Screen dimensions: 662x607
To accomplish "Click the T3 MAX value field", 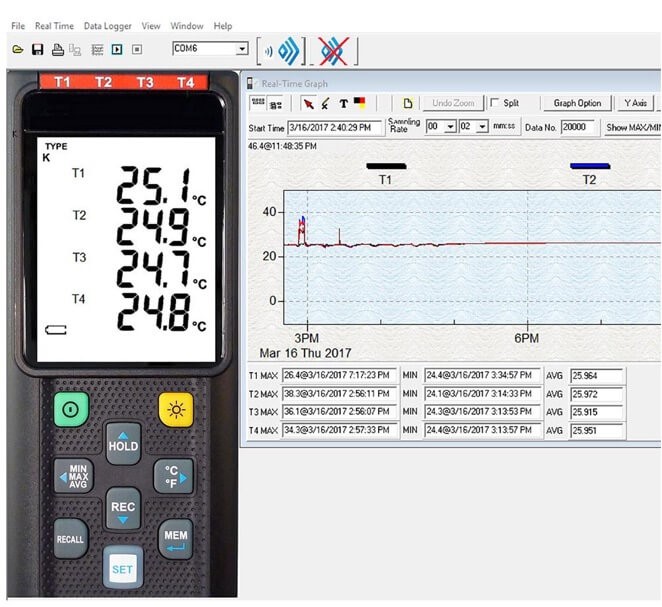I will tap(339, 412).
